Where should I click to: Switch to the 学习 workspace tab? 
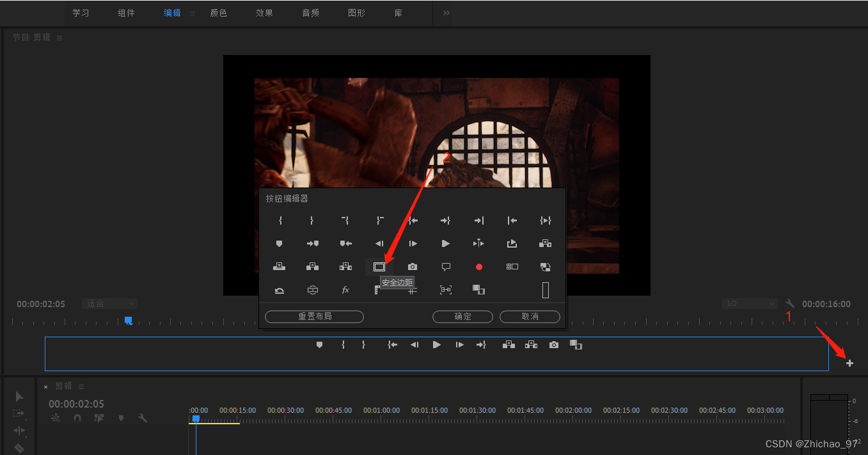click(81, 13)
